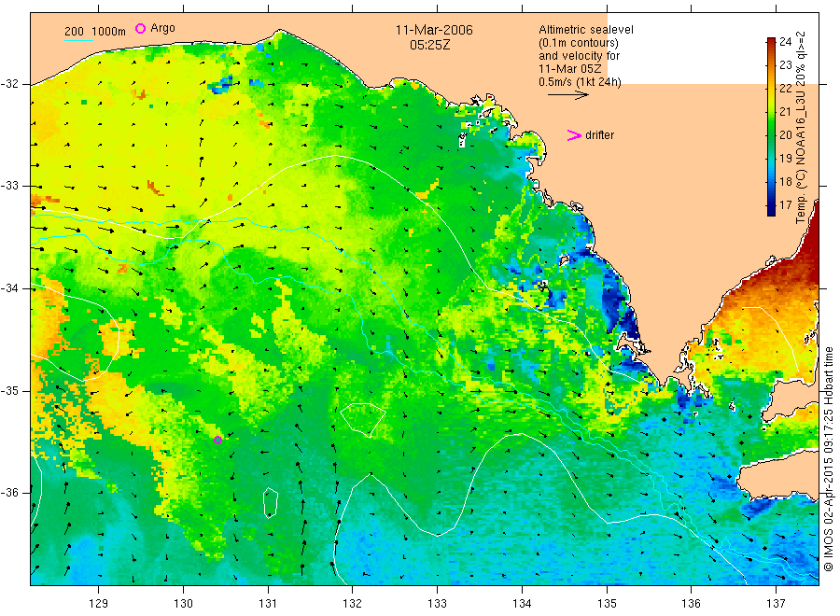840x616 pixels.
Task: Click the '(0.1m contours)' caption line
Action: [579, 43]
